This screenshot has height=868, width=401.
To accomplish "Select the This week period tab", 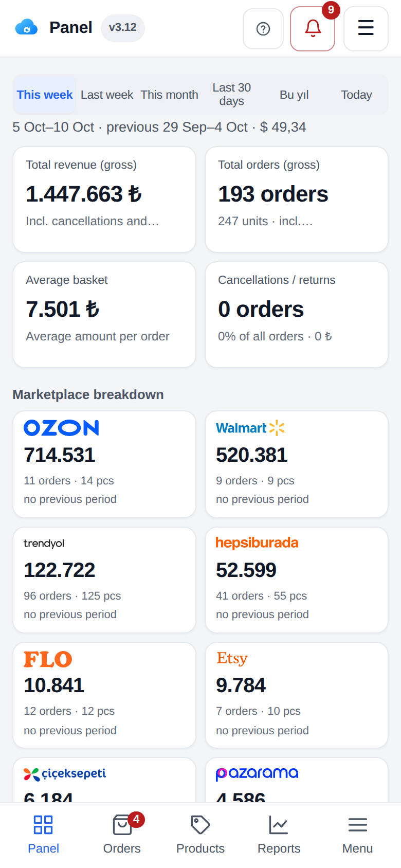I will pyautogui.click(x=45, y=95).
